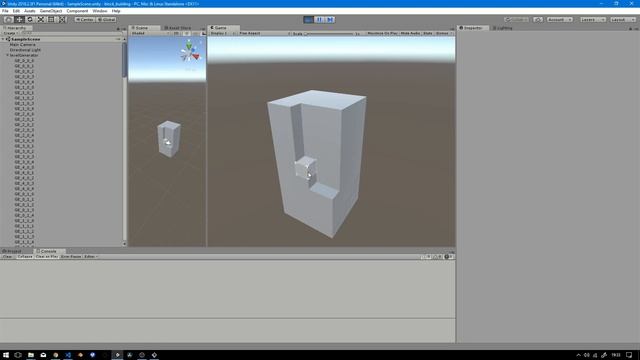Open the Window menu
The height and width of the screenshot is (360, 640).
pyautogui.click(x=100, y=11)
